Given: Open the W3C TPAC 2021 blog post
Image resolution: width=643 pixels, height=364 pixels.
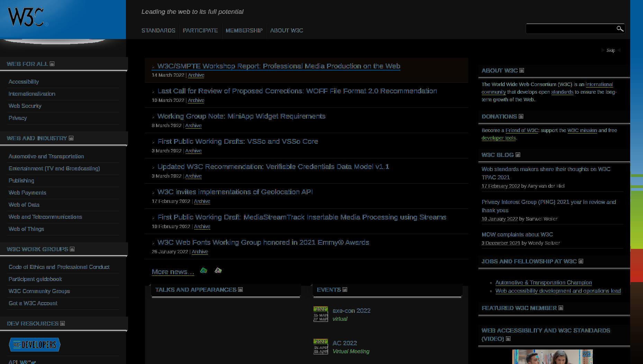Looking at the screenshot, I should tap(546, 173).
